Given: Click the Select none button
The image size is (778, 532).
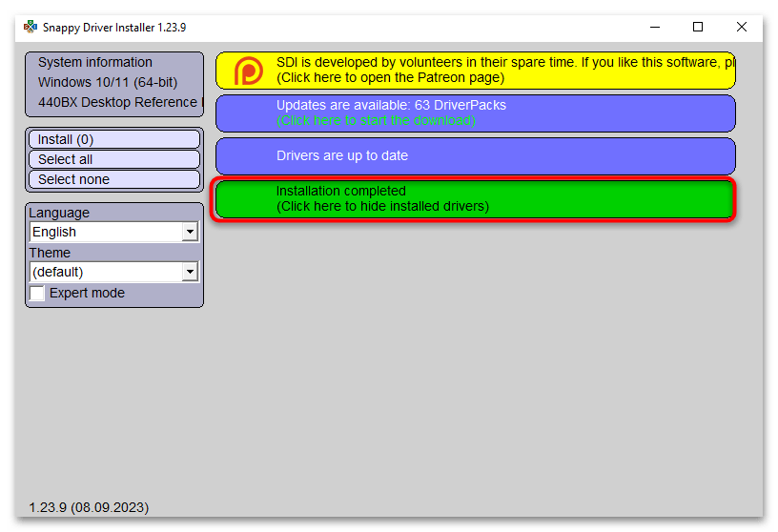Looking at the screenshot, I should coord(114,179).
